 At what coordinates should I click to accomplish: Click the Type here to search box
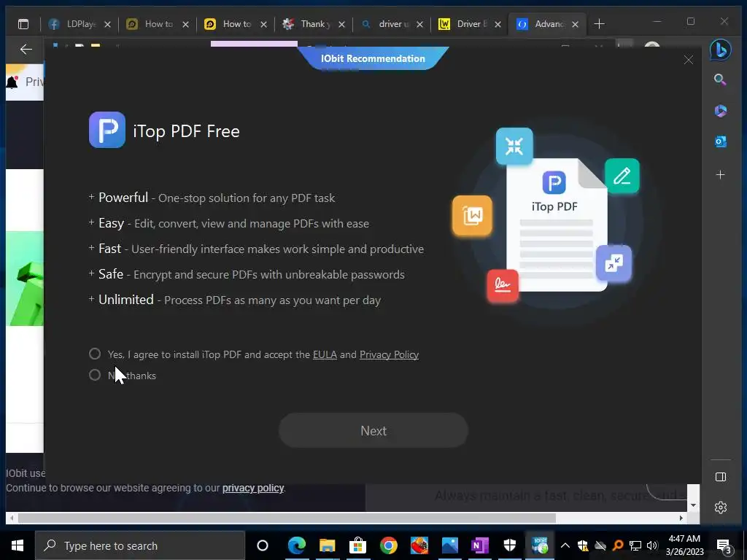coord(140,545)
